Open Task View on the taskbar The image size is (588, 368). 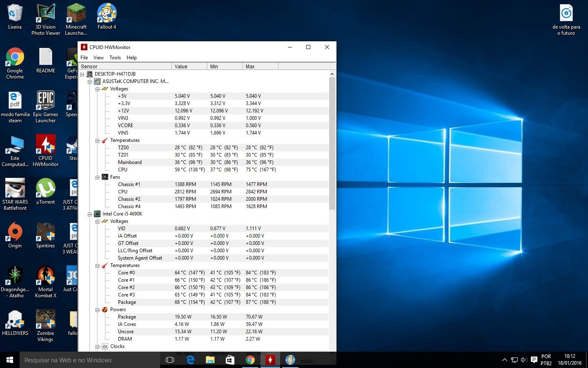pos(170,360)
